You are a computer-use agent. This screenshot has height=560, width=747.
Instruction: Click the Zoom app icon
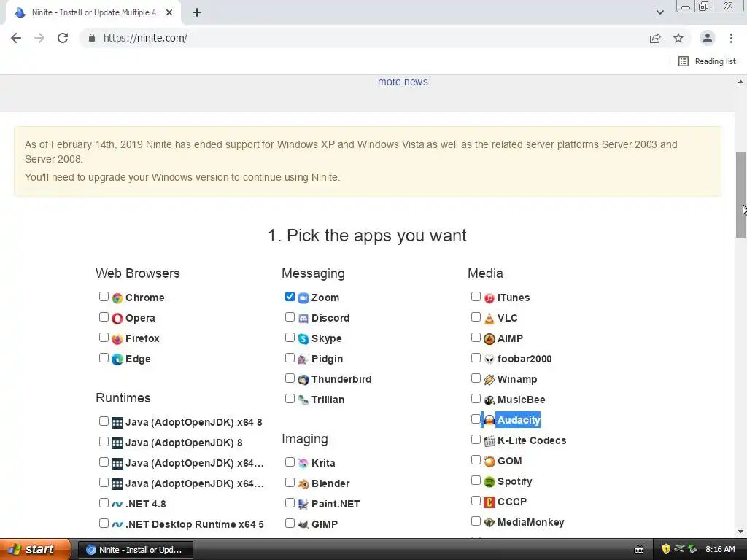point(303,298)
